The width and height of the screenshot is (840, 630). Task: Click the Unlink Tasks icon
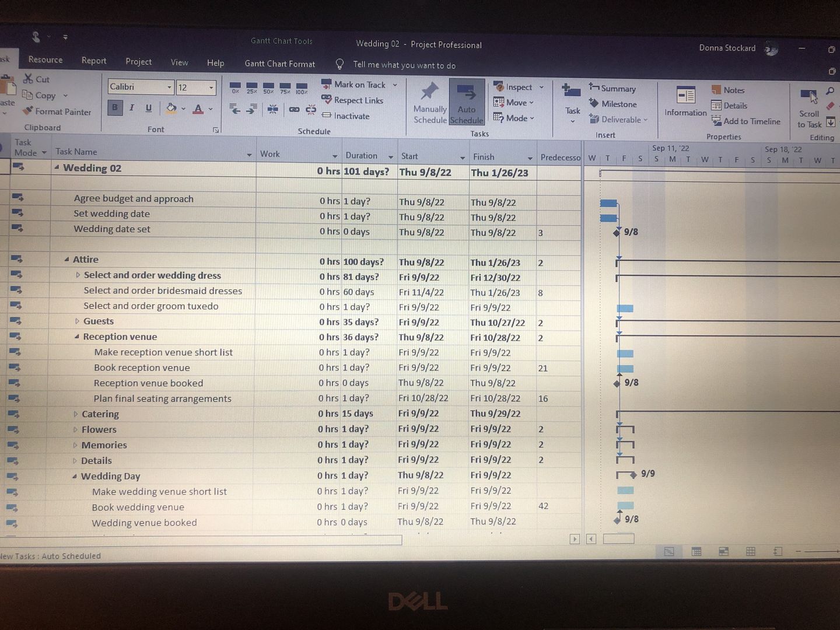311,109
